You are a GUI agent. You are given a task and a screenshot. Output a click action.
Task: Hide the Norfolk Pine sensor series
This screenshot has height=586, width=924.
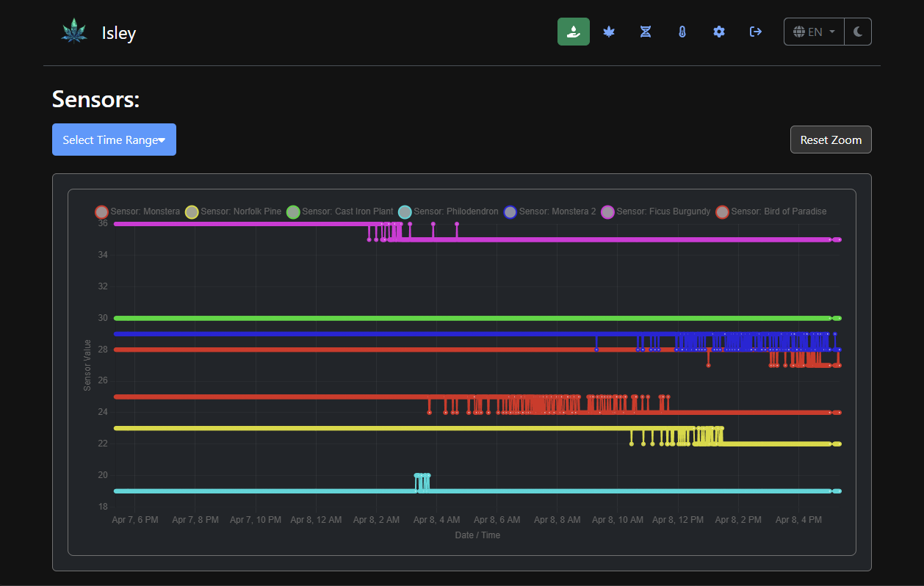coord(233,211)
